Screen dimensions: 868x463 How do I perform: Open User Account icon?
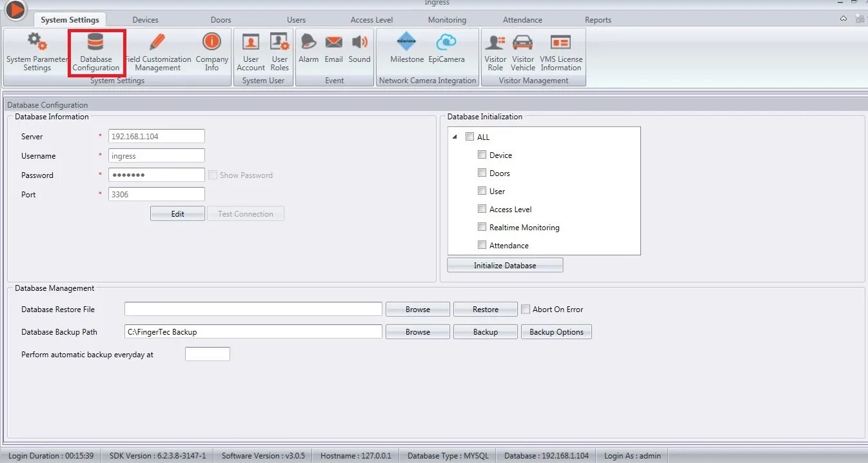[x=251, y=43]
